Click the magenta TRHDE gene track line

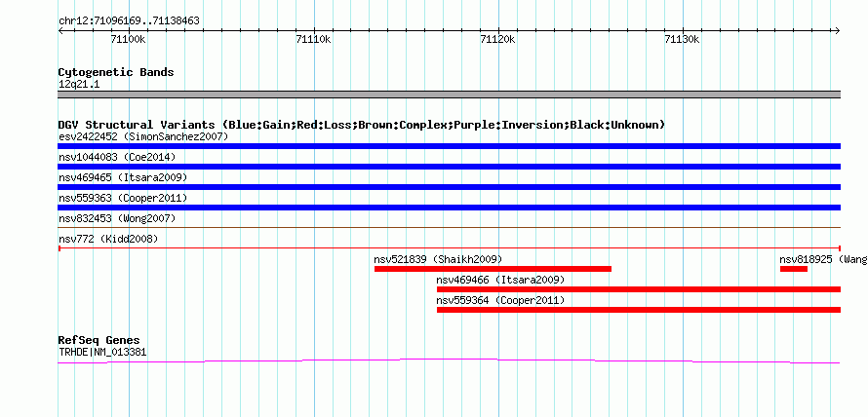click(449, 361)
